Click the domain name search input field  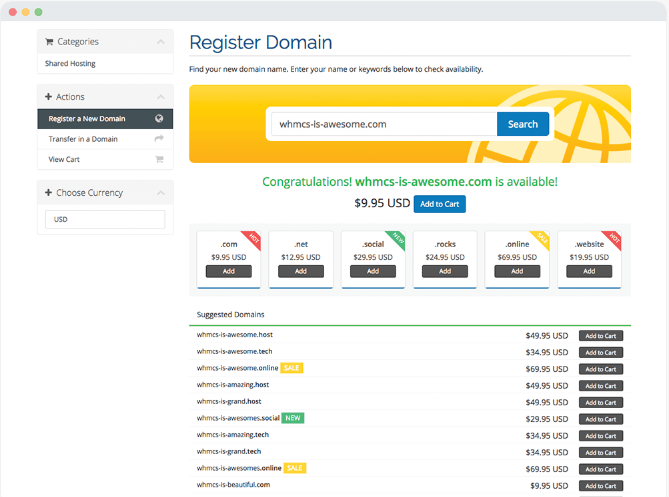[383, 124]
